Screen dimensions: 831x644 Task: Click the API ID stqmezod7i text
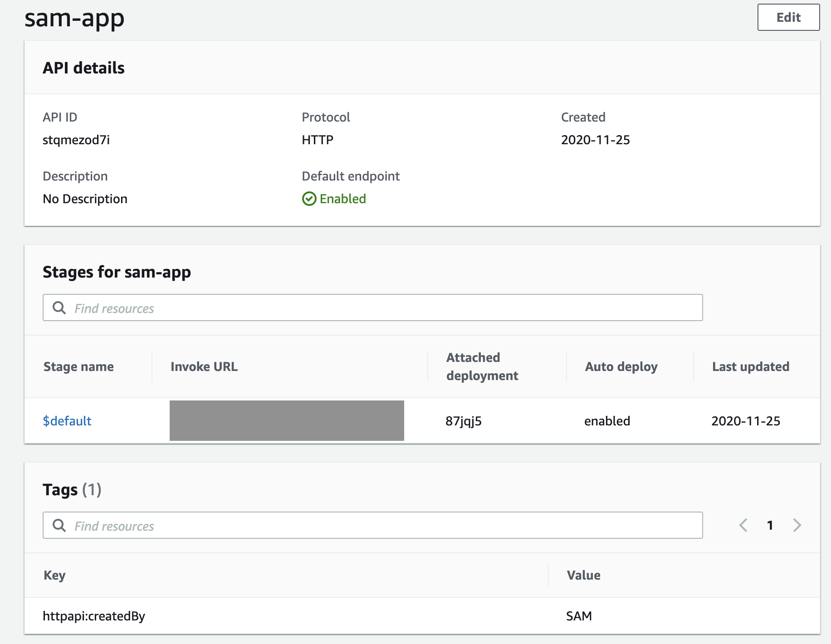[x=75, y=140]
